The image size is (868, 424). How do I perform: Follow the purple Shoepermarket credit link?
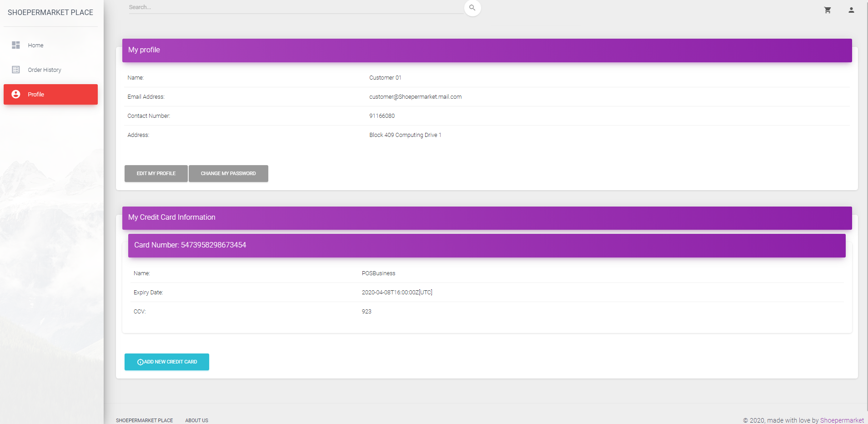(842, 420)
